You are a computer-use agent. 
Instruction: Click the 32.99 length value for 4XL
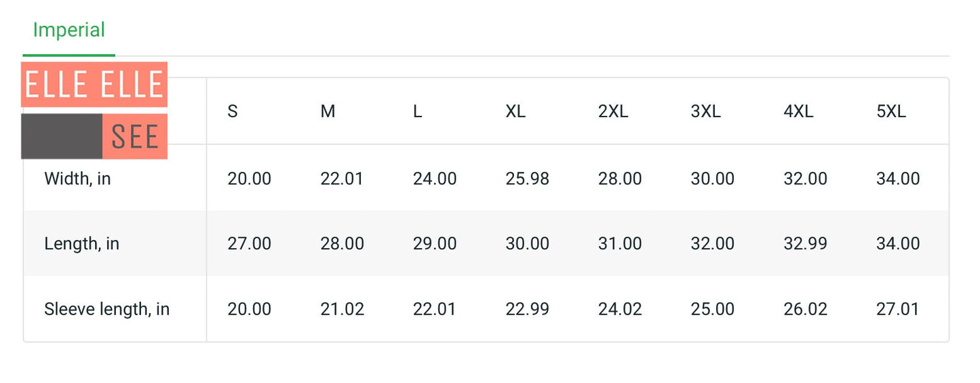point(805,244)
